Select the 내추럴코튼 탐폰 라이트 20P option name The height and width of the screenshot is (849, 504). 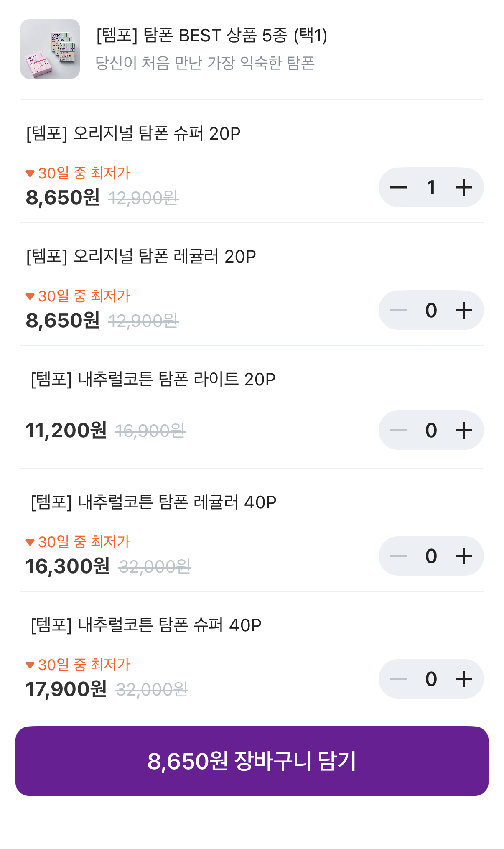pyautogui.click(x=153, y=380)
